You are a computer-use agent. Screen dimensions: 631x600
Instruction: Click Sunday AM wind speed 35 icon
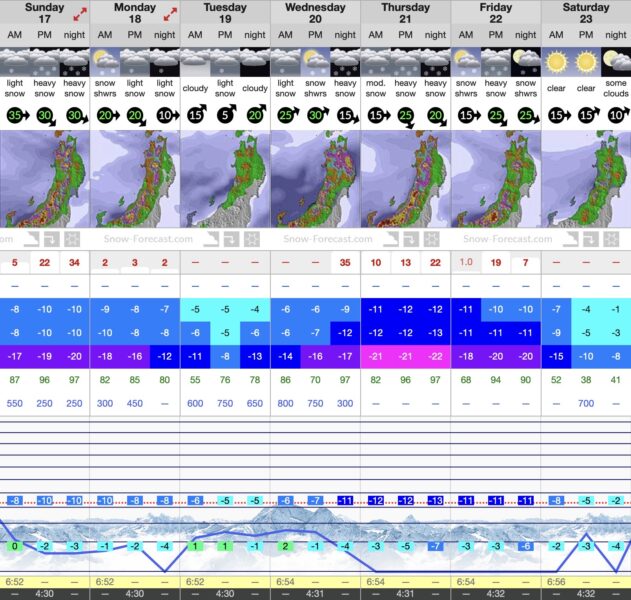click(x=18, y=116)
